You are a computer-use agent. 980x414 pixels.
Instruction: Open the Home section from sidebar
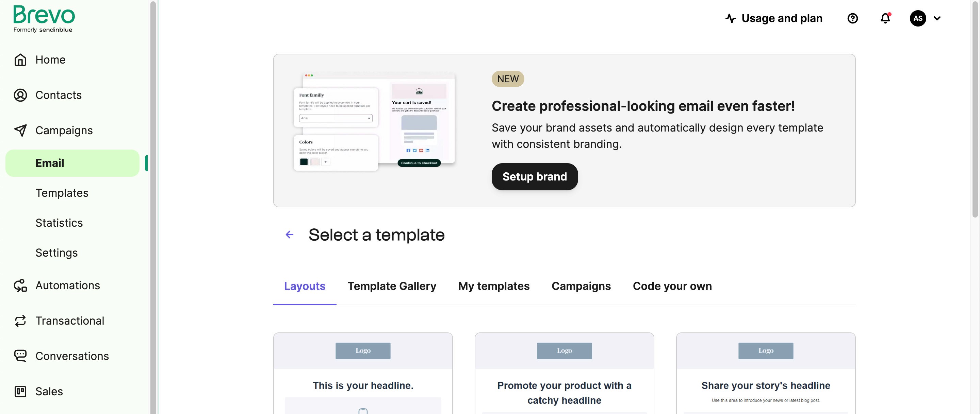coord(20,60)
